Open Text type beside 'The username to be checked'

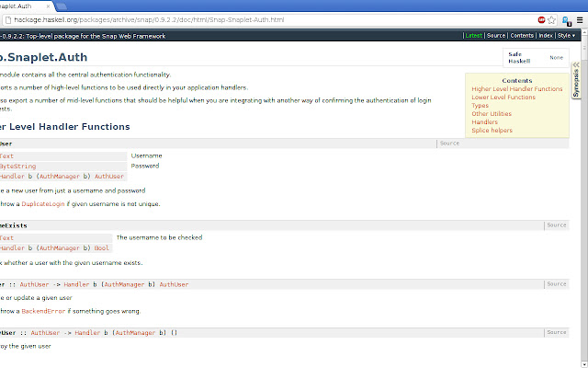pyautogui.click(x=6, y=238)
